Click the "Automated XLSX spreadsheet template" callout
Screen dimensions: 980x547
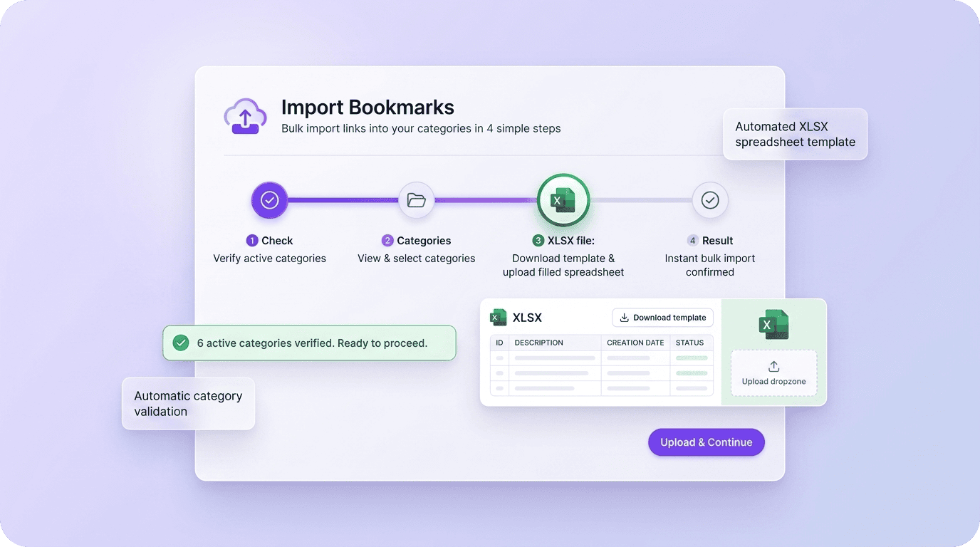[x=795, y=134]
